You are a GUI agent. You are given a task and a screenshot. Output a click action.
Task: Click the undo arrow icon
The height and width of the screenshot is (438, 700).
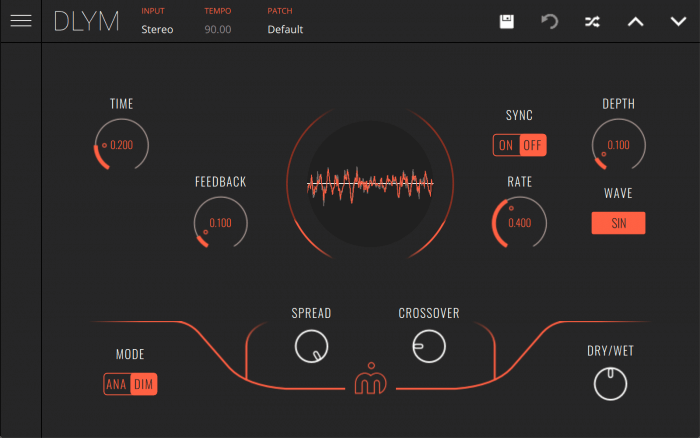point(550,21)
